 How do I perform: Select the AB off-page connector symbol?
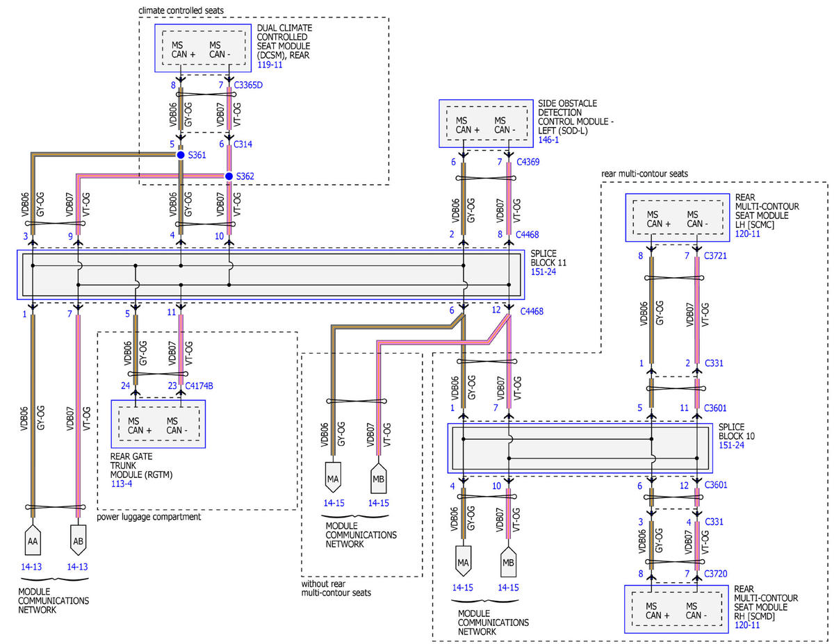point(78,540)
